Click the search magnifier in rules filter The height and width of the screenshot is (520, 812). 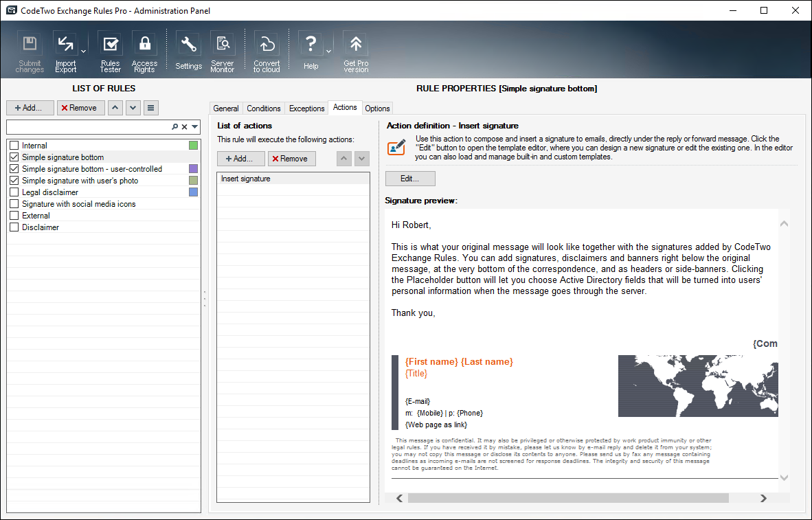point(175,127)
